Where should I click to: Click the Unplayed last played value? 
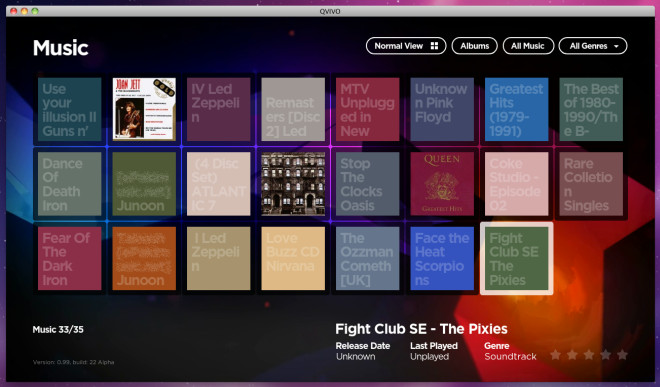click(429, 357)
